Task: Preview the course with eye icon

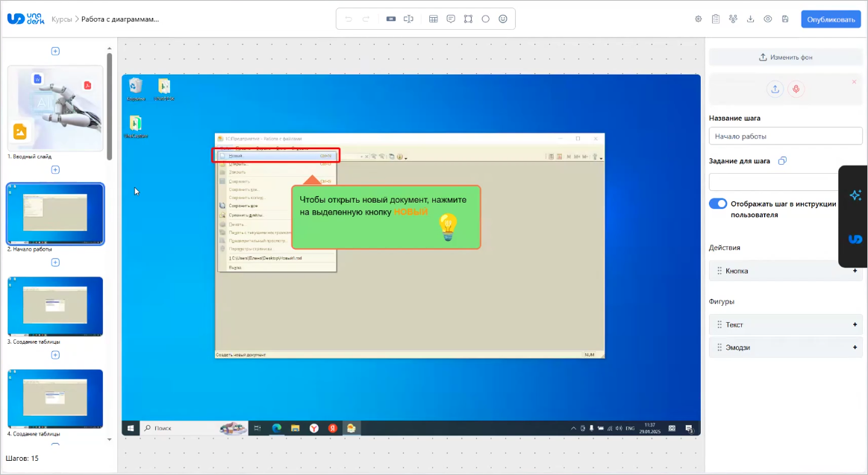Action: point(768,19)
